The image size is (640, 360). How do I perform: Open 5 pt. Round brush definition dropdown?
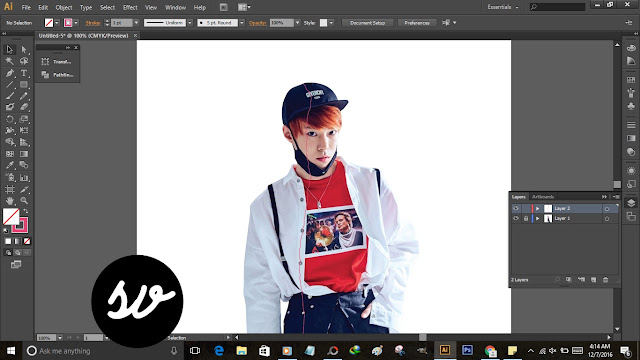tap(242, 23)
